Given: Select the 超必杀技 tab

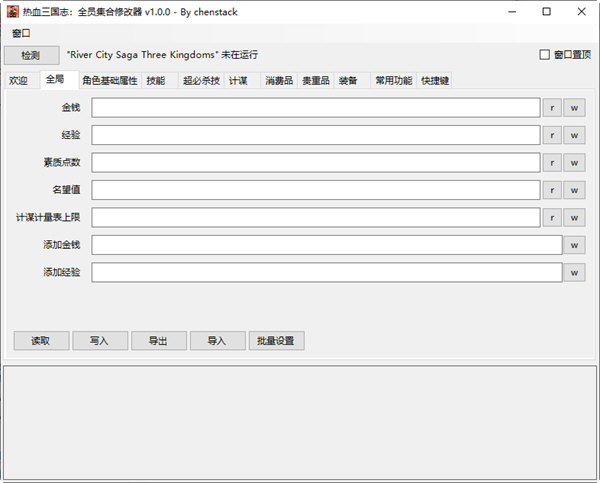Looking at the screenshot, I should tap(201, 81).
